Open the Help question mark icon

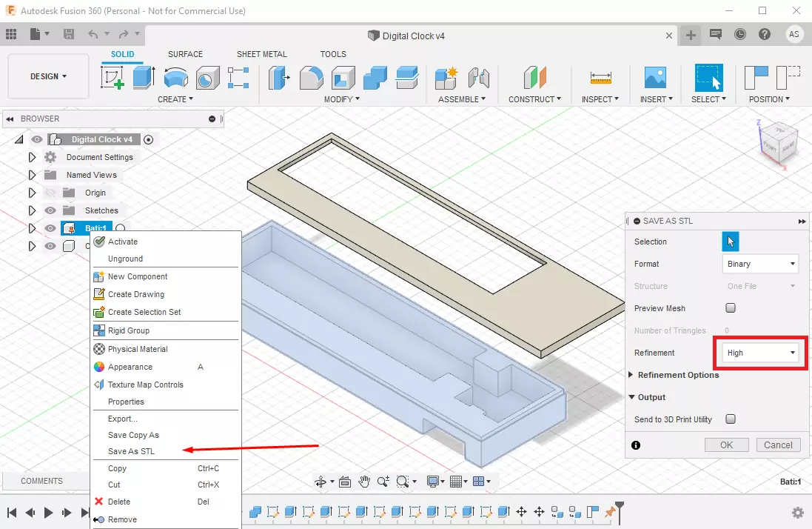pos(765,35)
